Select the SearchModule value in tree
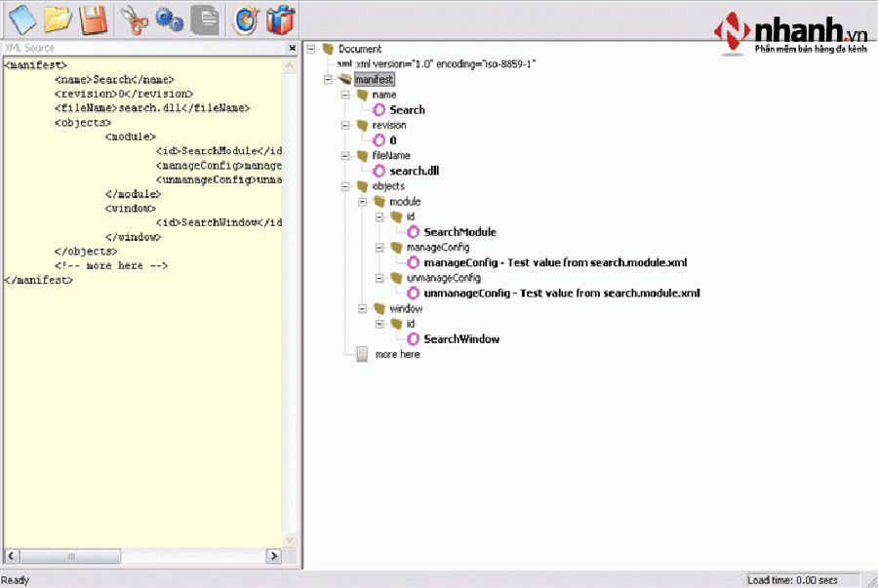Screen dimensions: 878x588 click(x=459, y=232)
